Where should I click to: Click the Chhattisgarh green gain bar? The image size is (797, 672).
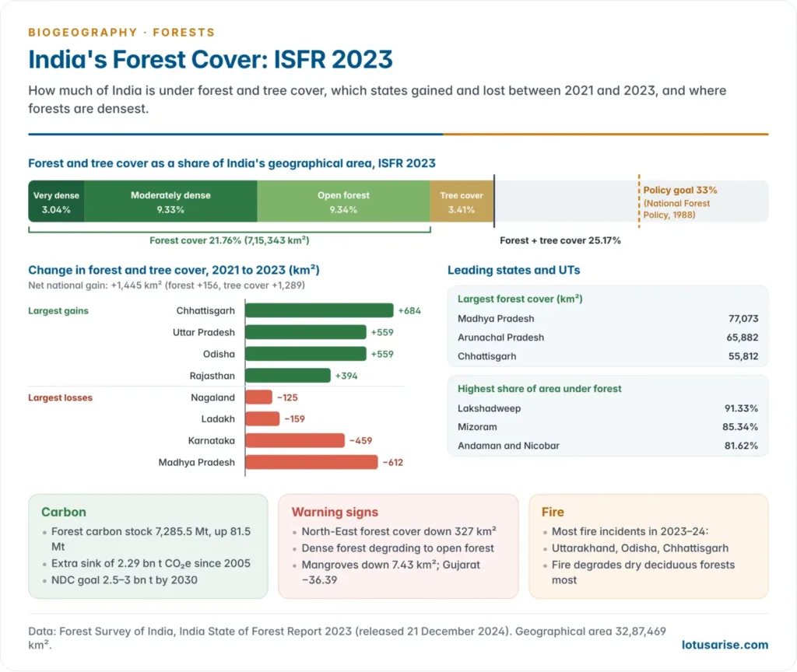tap(319, 310)
